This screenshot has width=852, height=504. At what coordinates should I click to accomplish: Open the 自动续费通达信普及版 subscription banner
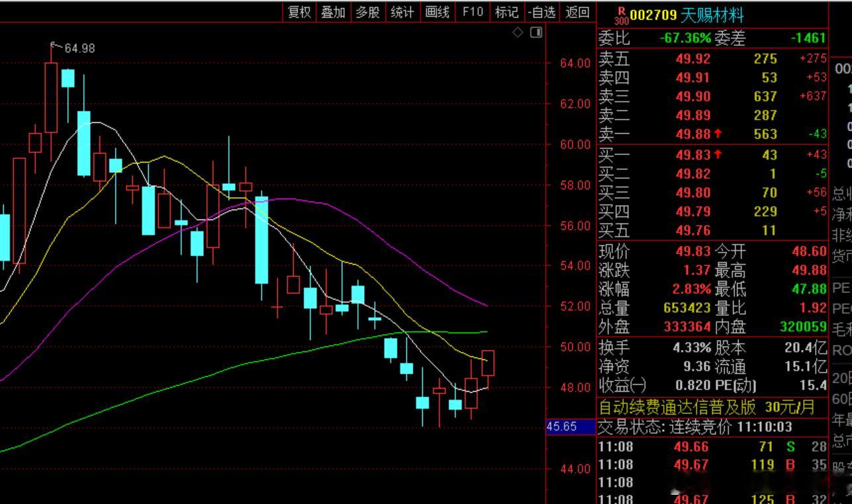[706, 406]
